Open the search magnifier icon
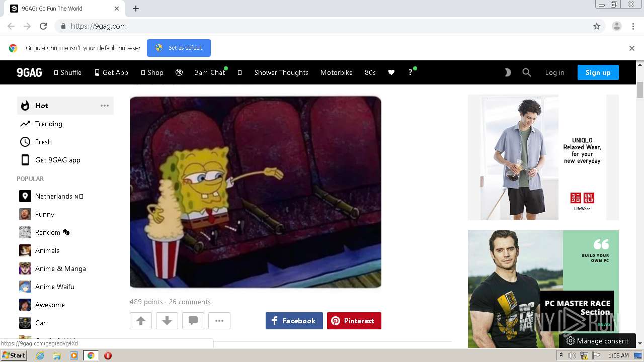 [527, 72]
